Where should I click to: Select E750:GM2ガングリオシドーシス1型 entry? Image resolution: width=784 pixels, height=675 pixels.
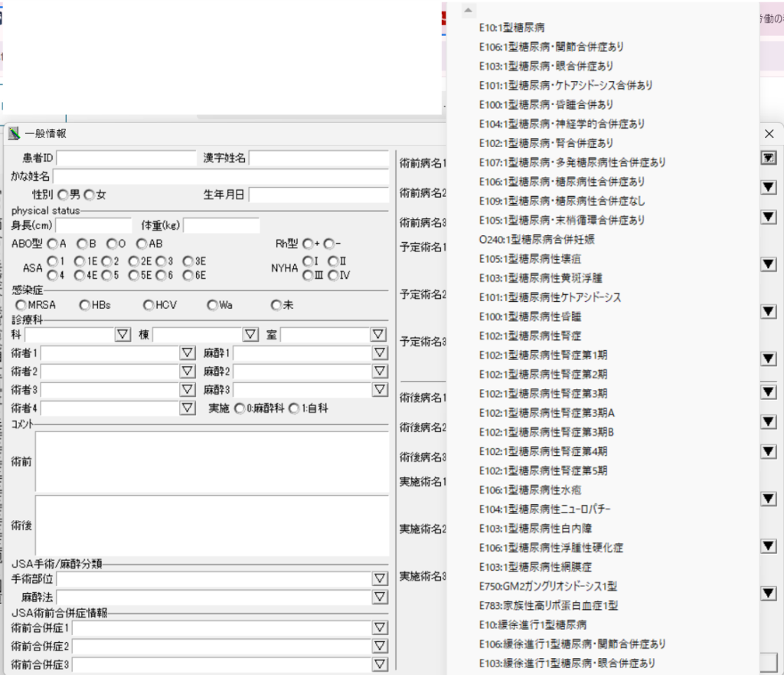pos(548,586)
